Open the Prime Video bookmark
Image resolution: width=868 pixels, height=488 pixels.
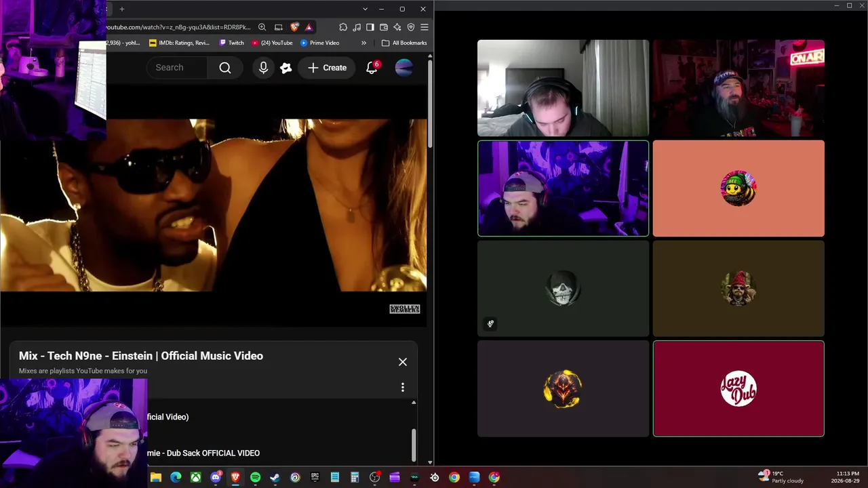click(319, 43)
